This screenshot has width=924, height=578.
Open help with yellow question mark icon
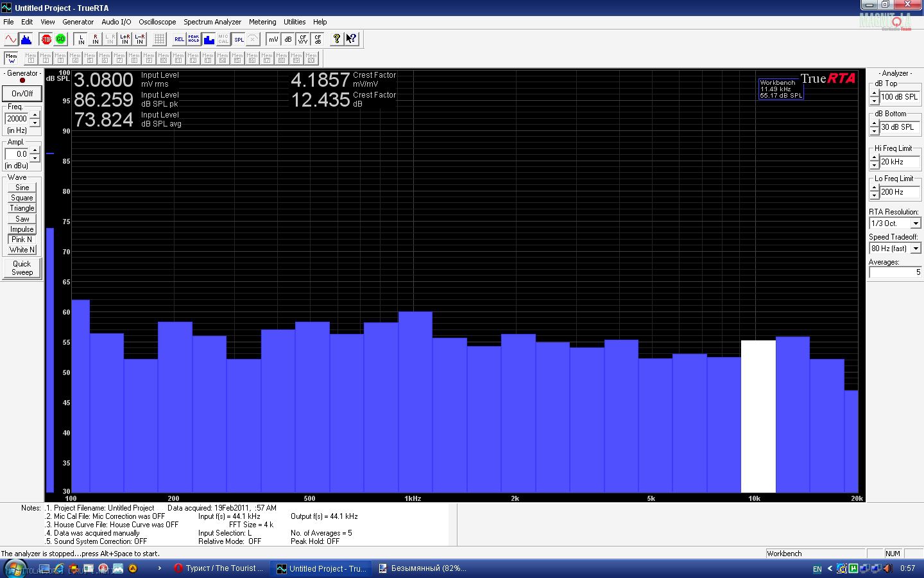click(x=336, y=39)
